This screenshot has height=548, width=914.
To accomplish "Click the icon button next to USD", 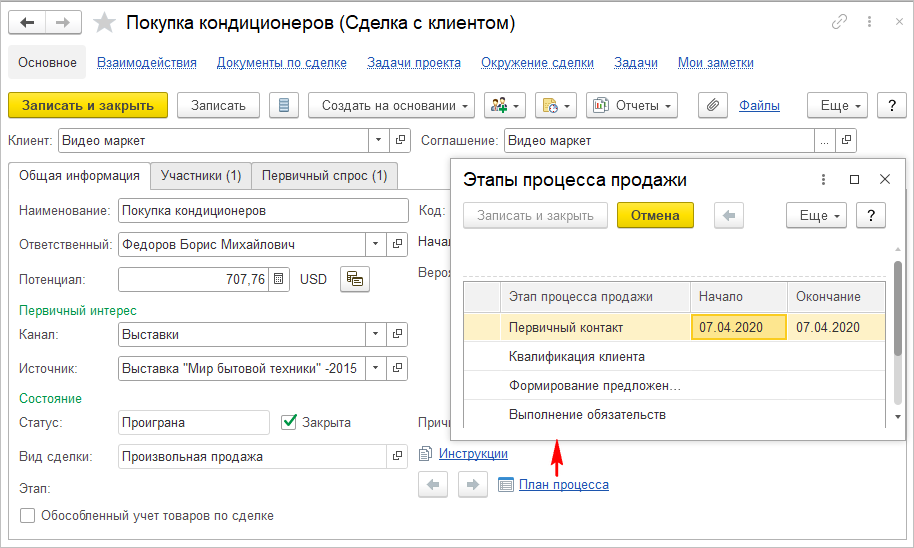I will [x=354, y=280].
